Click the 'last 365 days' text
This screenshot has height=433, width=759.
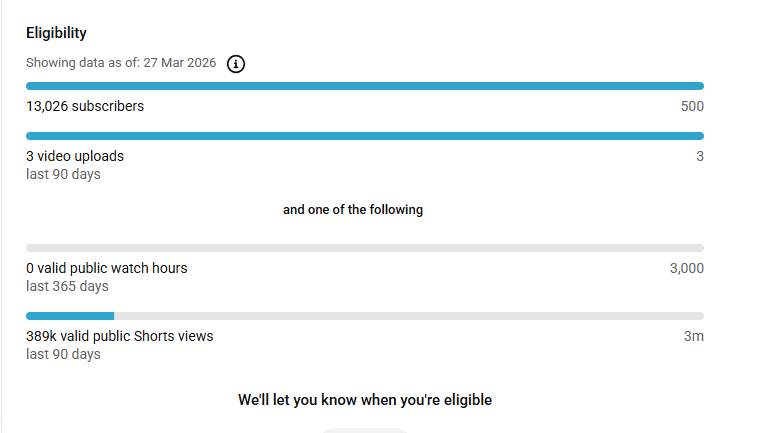(67, 286)
